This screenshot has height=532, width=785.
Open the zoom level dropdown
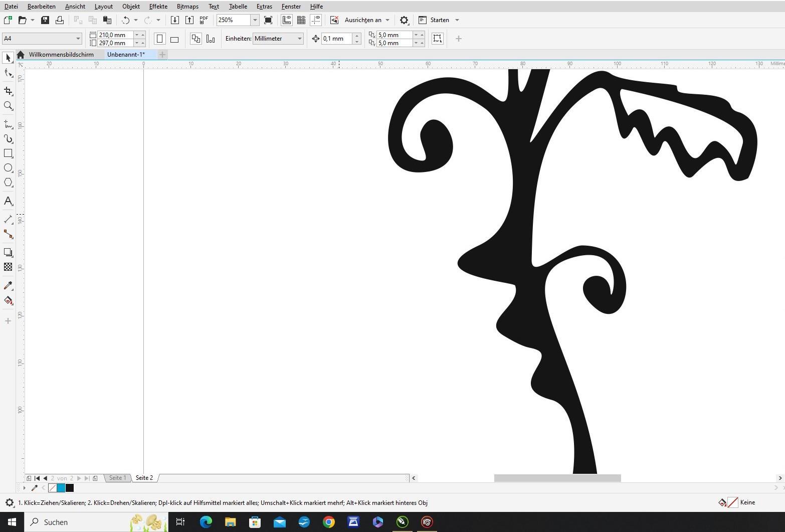(255, 20)
